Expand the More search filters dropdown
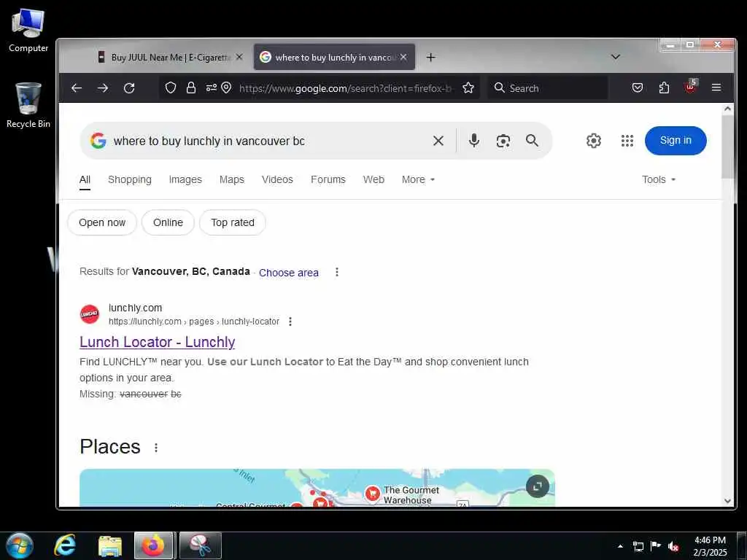This screenshot has height=560, width=747. click(418, 179)
